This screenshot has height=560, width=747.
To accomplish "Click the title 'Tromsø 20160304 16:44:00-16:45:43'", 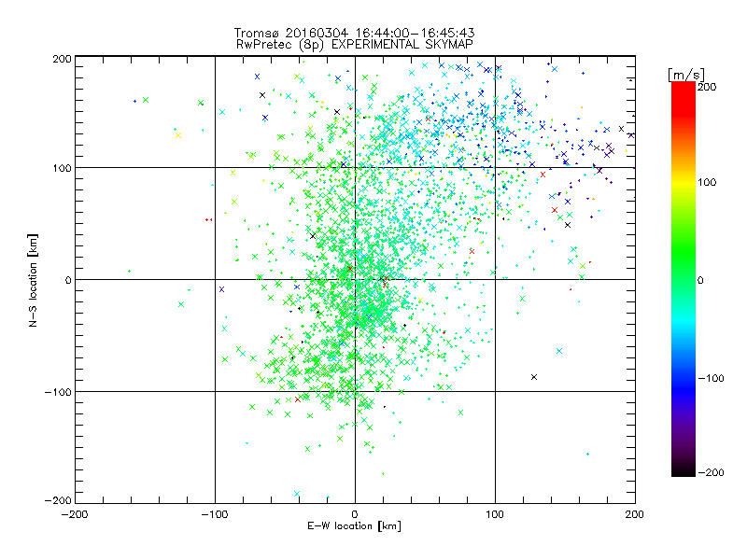I will pyautogui.click(x=354, y=33).
